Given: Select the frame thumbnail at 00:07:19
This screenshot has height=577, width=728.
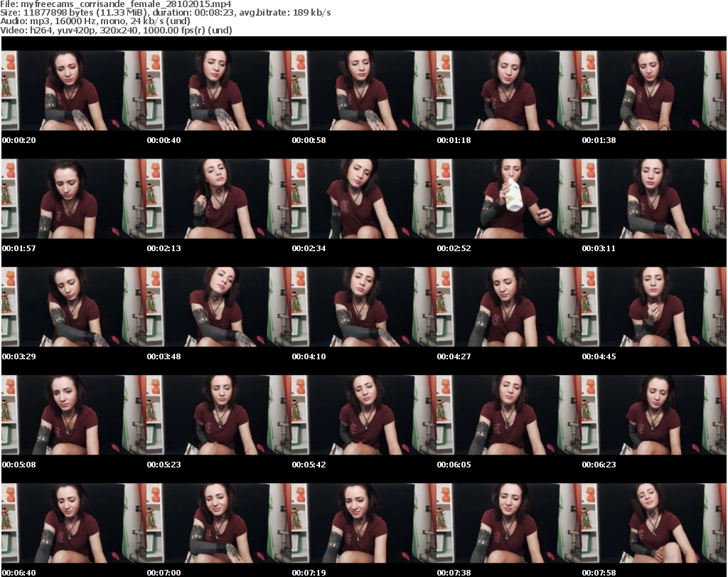Looking at the screenshot, I should click(x=364, y=524).
